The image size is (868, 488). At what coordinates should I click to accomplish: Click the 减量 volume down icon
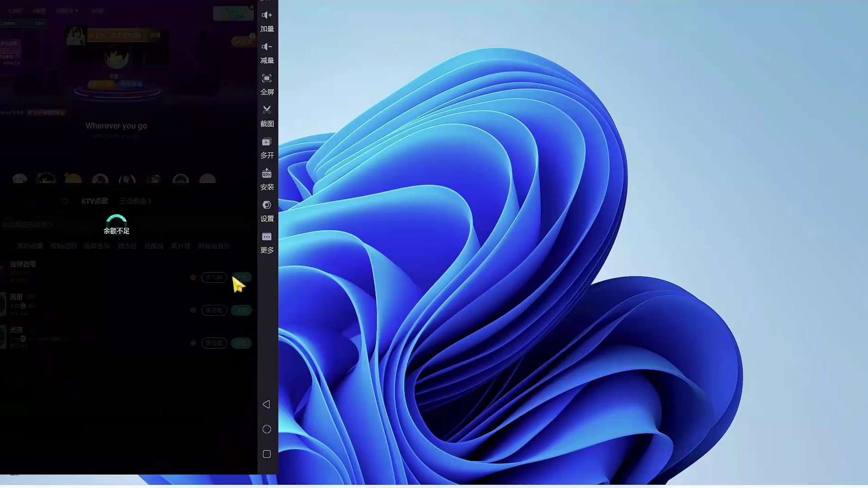point(267,47)
